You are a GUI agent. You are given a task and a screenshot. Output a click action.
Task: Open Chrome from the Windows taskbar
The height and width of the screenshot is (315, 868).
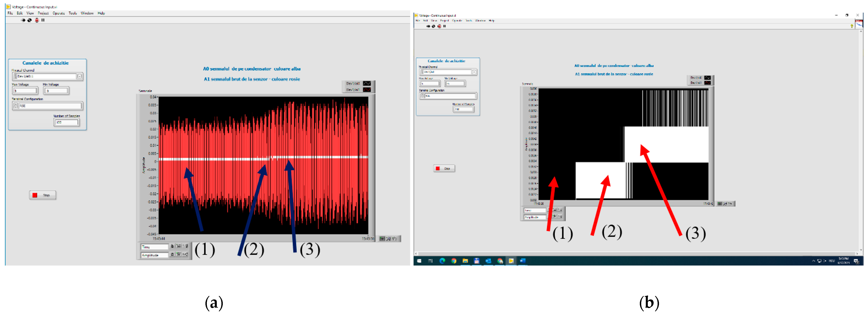pos(454,261)
